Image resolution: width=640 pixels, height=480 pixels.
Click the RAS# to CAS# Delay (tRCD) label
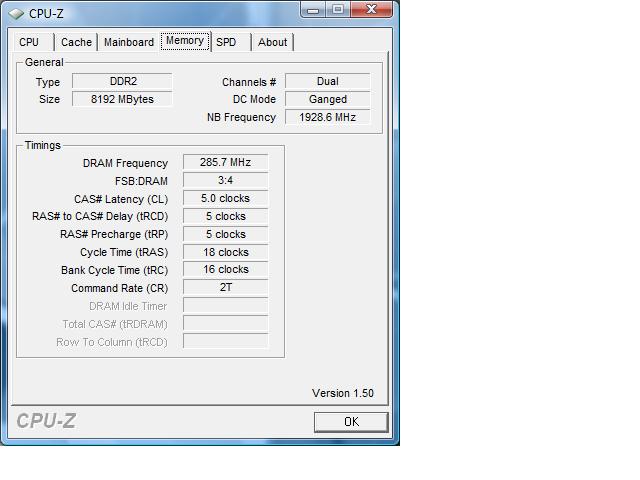(100, 216)
